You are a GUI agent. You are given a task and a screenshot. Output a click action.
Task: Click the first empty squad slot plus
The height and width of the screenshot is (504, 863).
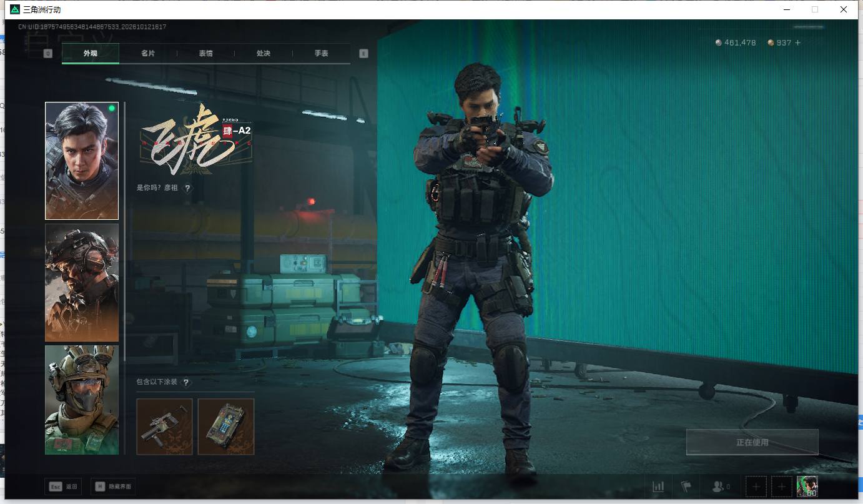click(x=756, y=487)
